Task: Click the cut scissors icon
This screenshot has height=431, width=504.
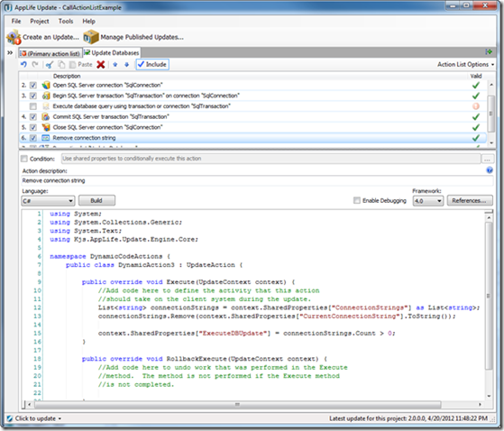Action: (x=50, y=65)
